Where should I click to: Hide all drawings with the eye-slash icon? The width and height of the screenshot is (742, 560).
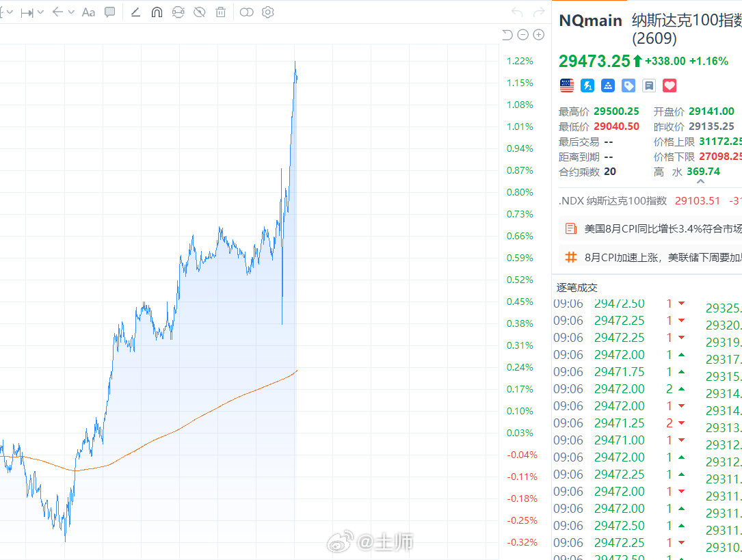(x=200, y=12)
